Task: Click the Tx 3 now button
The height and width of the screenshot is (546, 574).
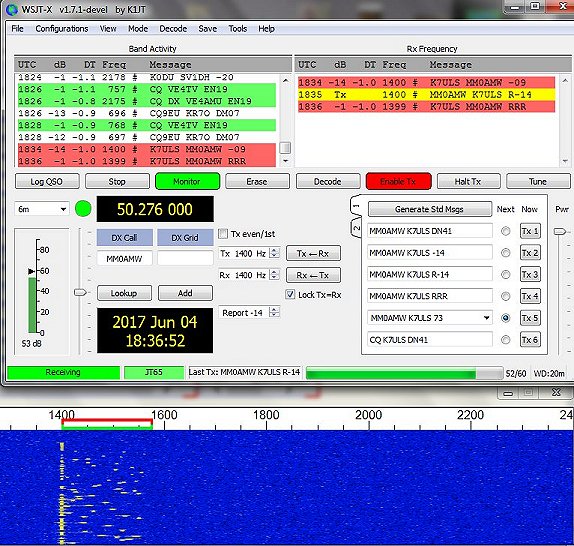Action: [x=530, y=274]
